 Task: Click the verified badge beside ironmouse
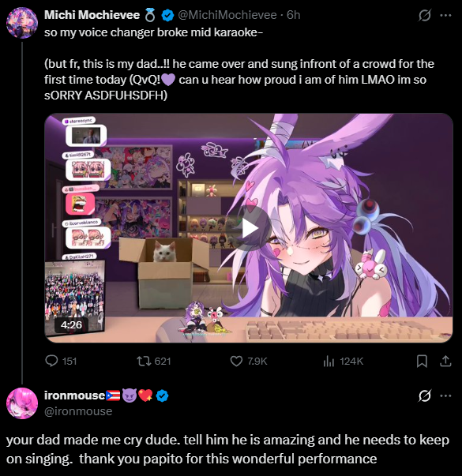coord(163,395)
